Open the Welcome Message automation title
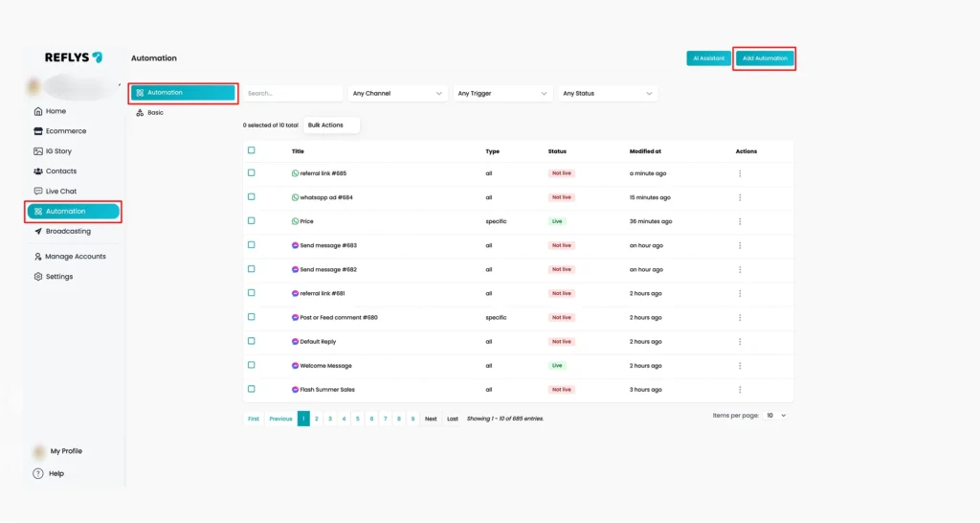Viewport: 980px width, 523px height. pos(325,366)
